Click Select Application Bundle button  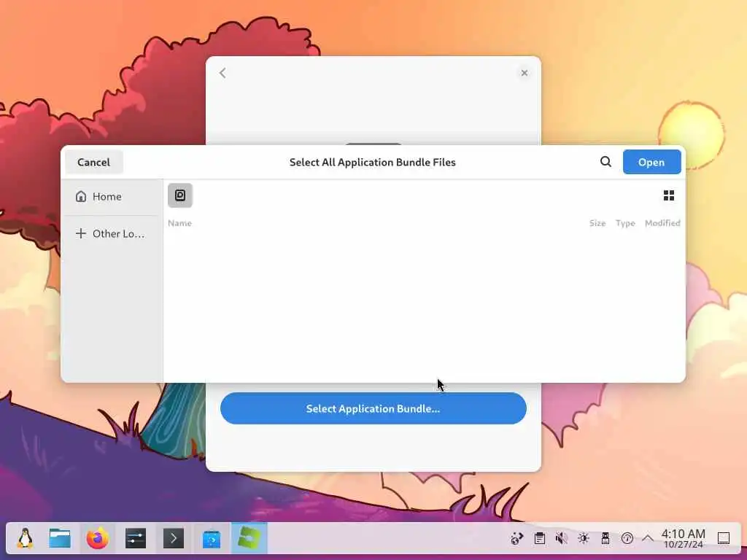coord(373,408)
